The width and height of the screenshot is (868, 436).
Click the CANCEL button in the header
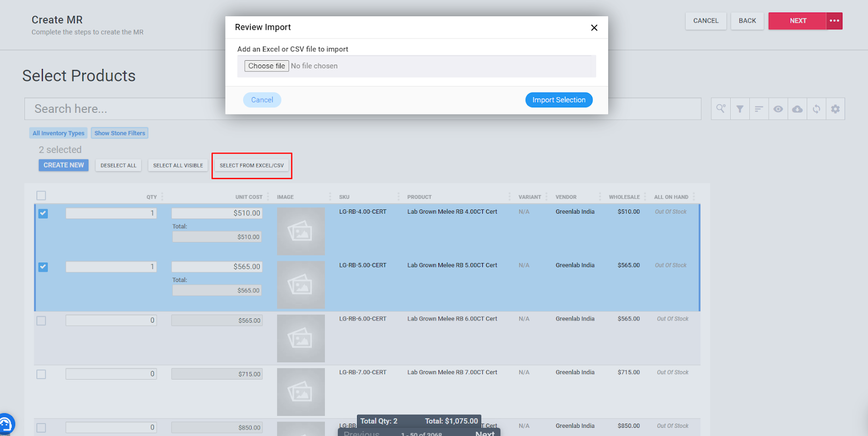(x=706, y=21)
